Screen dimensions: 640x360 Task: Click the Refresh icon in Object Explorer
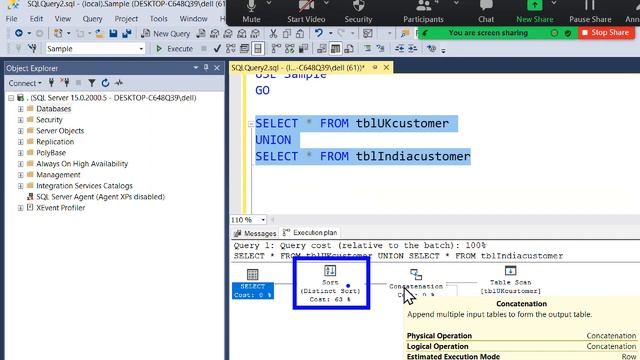[x=105, y=83]
